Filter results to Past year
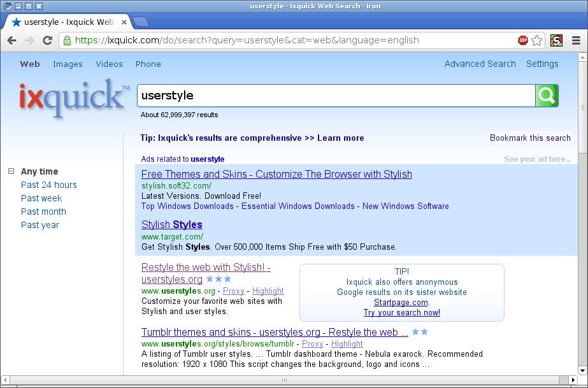588x388 pixels. pos(40,225)
